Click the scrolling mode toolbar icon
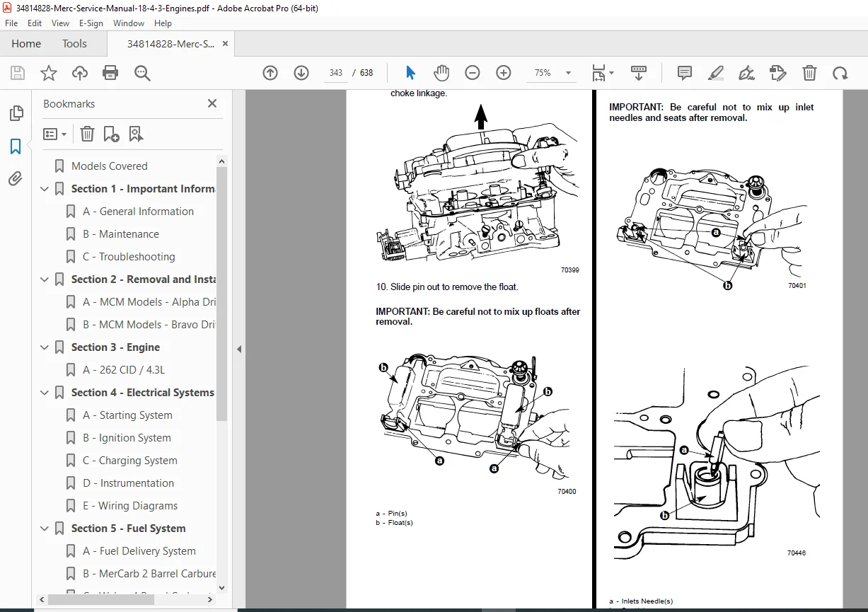The width and height of the screenshot is (868, 612). point(639,73)
